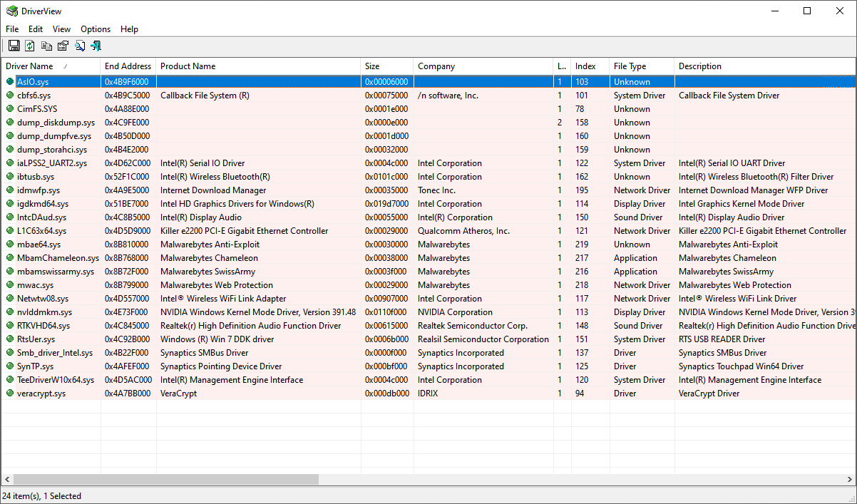Open the View menu
Viewport: 857px width, 504px height.
point(61,29)
